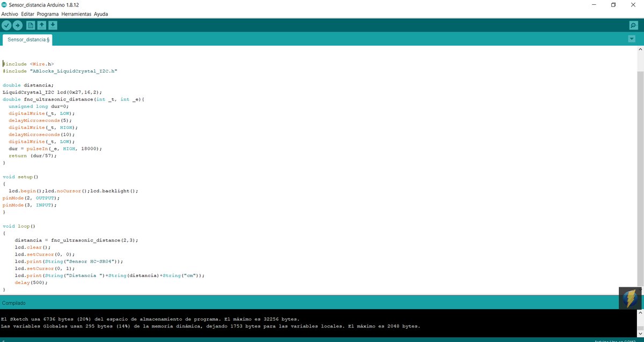Click the ABlocks_LiquidCrystal_I2C.h include line

[60, 71]
